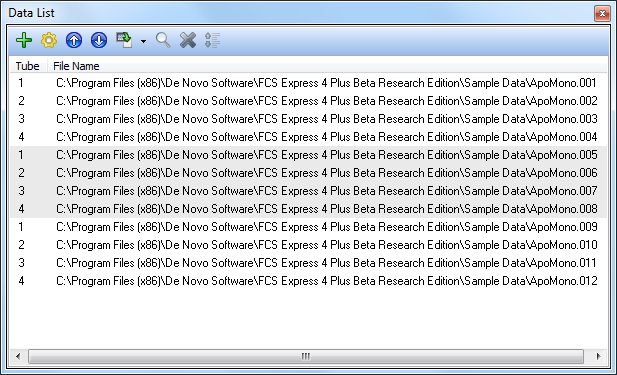Click the gray X remove file icon
Viewport: 617px width, 375px height.
click(188, 40)
